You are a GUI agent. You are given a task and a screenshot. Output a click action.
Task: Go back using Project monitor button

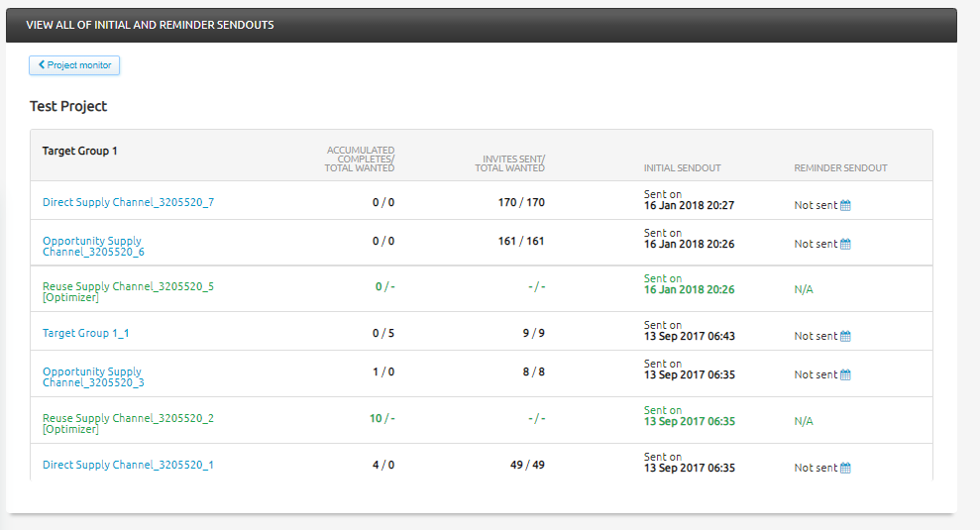pyautogui.click(x=74, y=65)
